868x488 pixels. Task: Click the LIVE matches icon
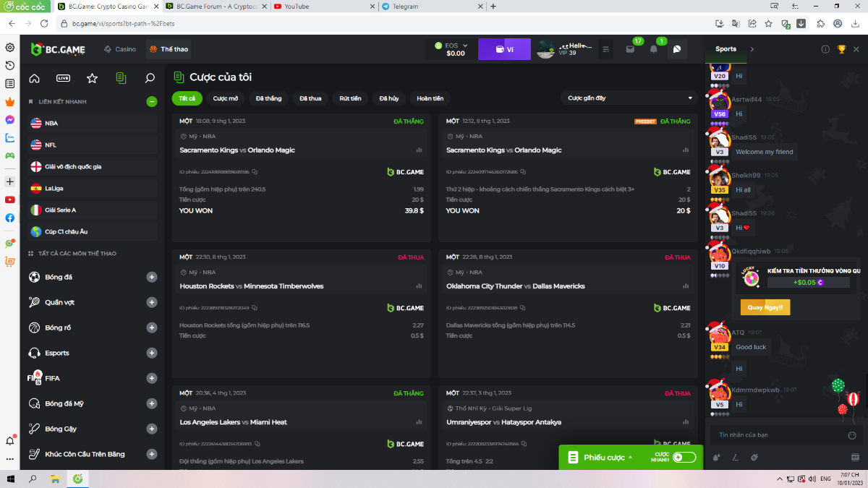point(63,78)
